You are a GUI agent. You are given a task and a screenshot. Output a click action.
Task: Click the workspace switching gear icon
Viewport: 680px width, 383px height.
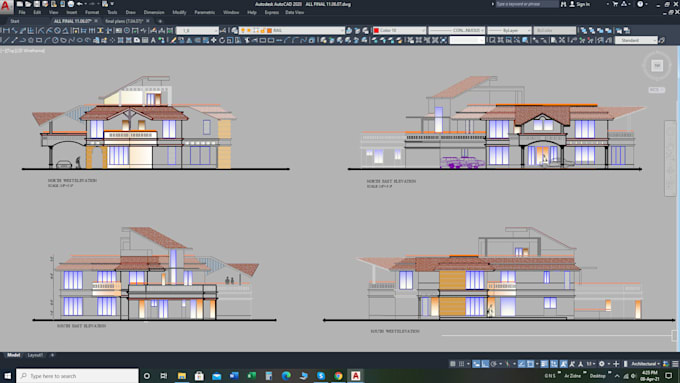pos(602,364)
